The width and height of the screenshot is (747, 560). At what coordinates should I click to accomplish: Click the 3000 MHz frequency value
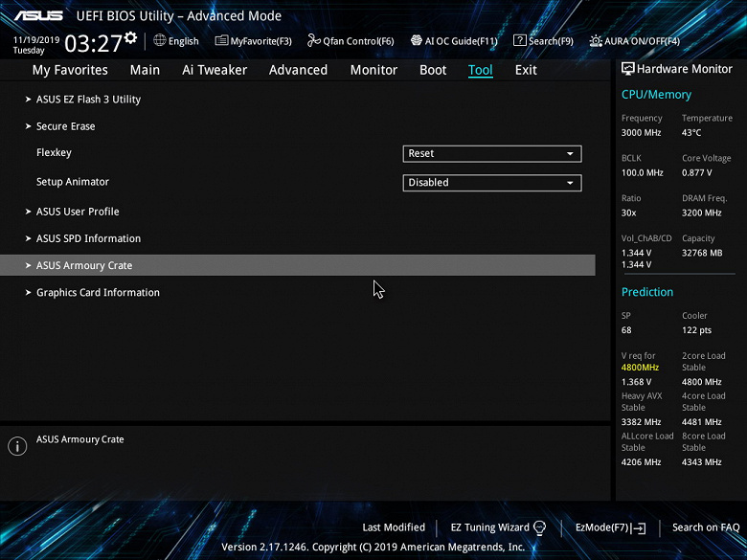[641, 133]
